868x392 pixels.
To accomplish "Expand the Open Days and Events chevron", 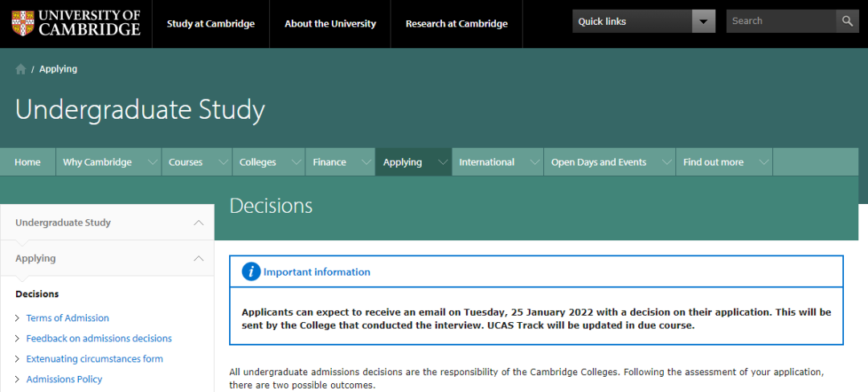I will [666, 162].
